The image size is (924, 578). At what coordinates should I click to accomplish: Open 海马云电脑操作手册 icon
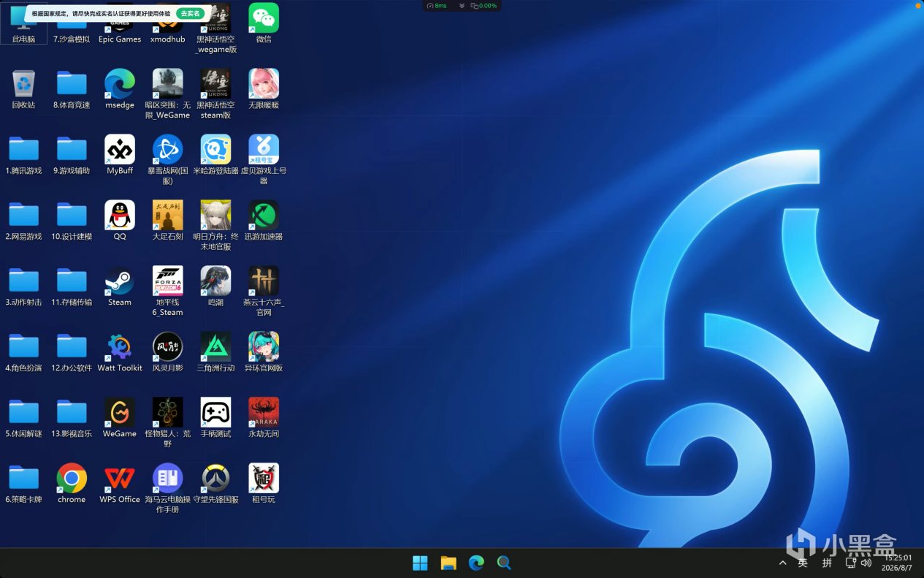pos(168,479)
